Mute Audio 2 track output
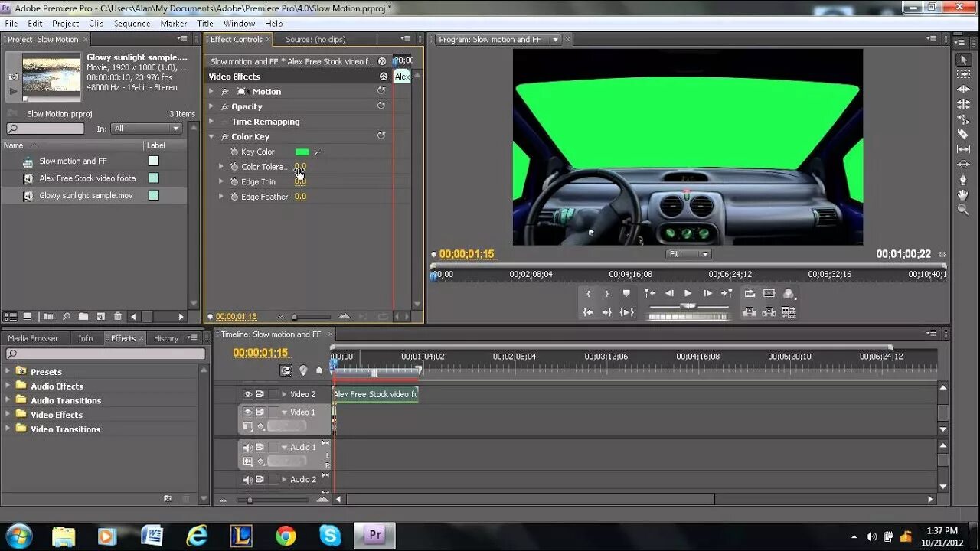This screenshot has width=980, height=551. pos(248,480)
